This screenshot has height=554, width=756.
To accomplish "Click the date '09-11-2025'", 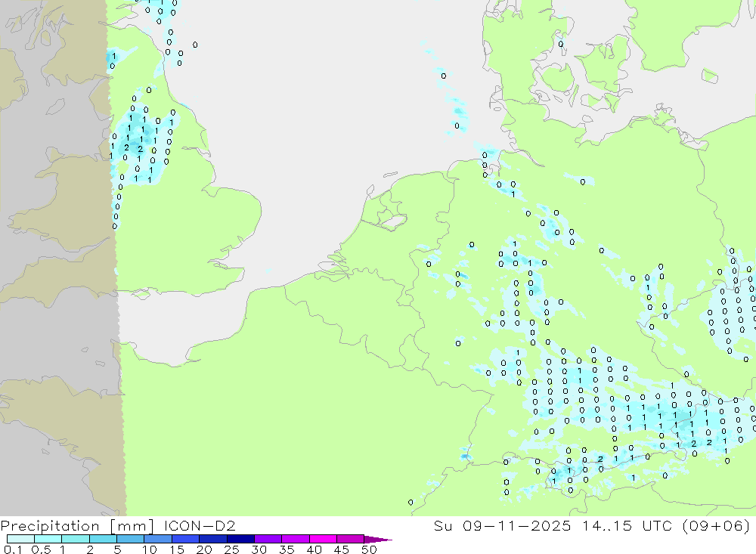I will pyautogui.click(x=516, y=525).
